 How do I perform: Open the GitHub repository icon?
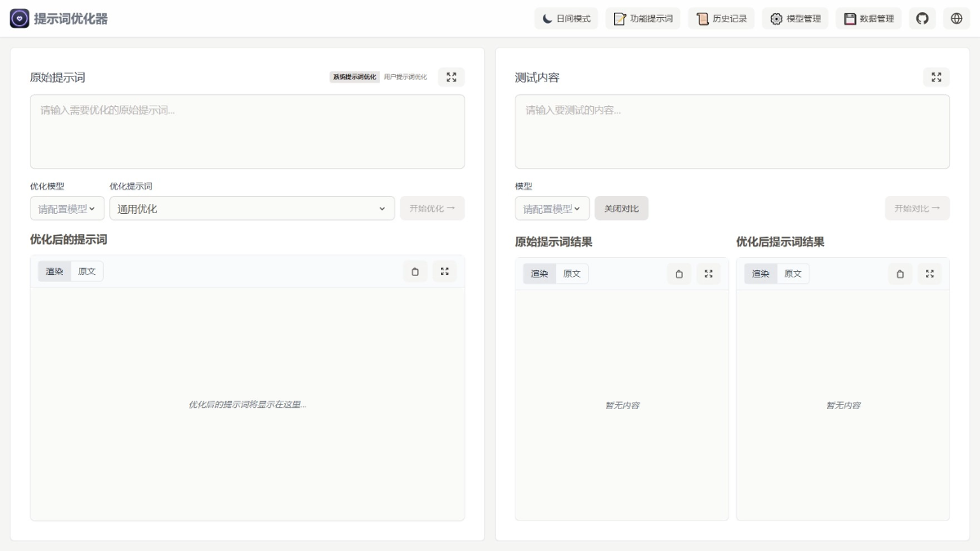coord(922,18)
